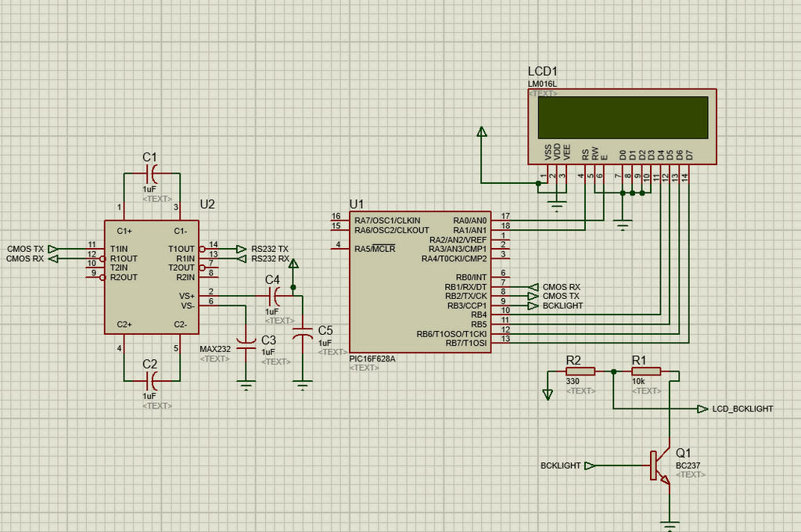The image size is (801, 532).
Task: Click the VS- pin label on U2
Action: coord(188,306)
